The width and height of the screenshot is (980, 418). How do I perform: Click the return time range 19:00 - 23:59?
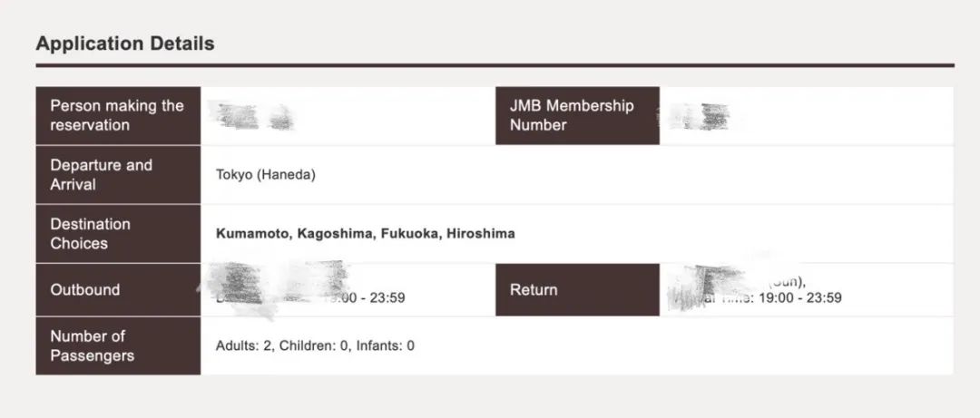click(x=800, y=297)
